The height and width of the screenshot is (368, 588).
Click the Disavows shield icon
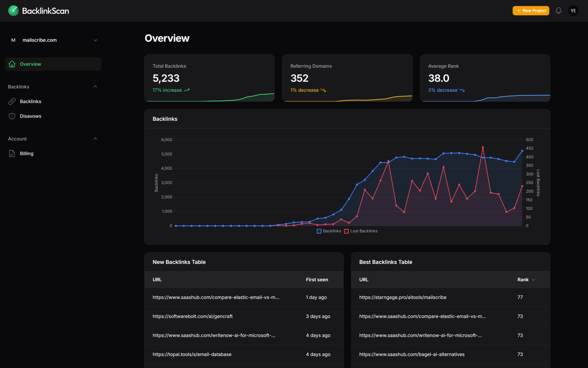(12, 116)
